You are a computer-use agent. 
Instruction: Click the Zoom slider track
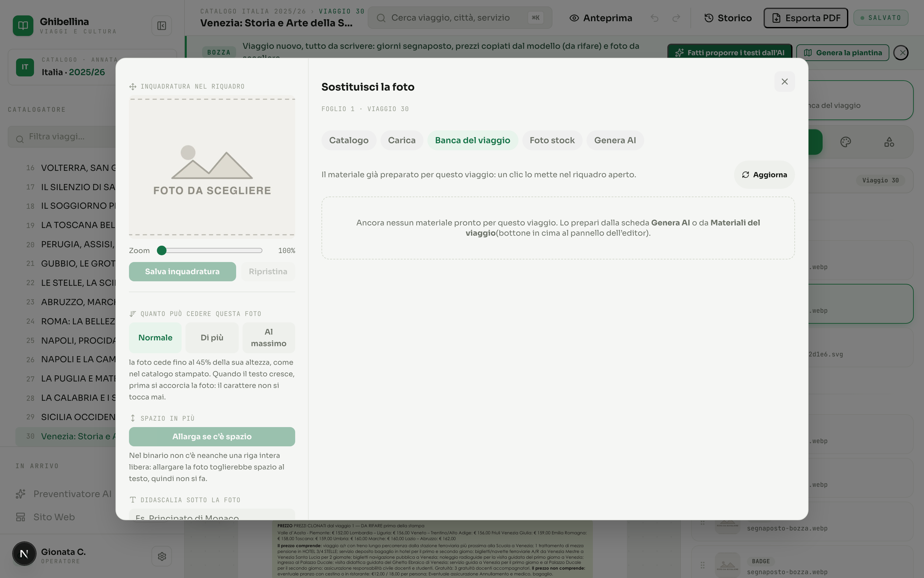(x=210, y=250)
